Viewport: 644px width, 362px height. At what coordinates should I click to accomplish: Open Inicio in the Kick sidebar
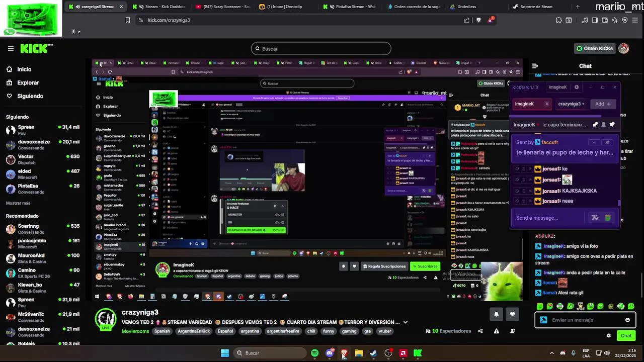pos(24,69)
